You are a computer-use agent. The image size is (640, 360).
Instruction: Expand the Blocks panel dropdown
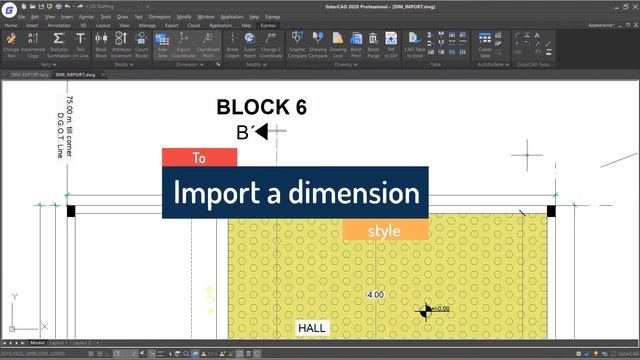tap(124, 64)
